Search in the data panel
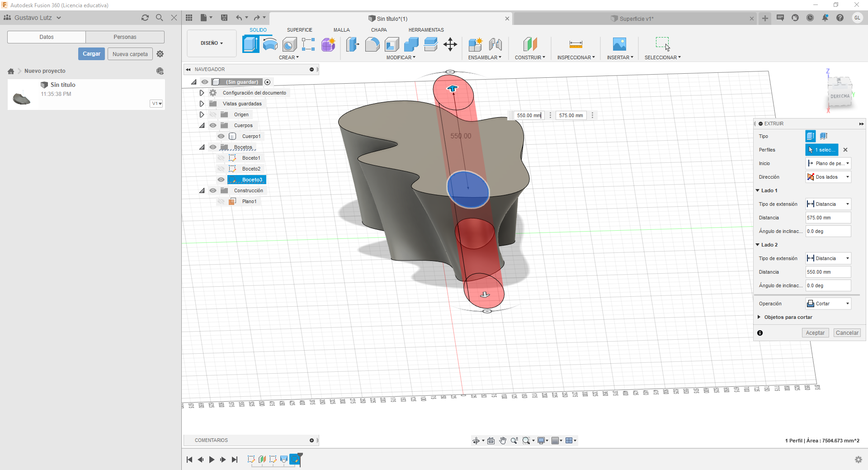 (x=160, y=18)
